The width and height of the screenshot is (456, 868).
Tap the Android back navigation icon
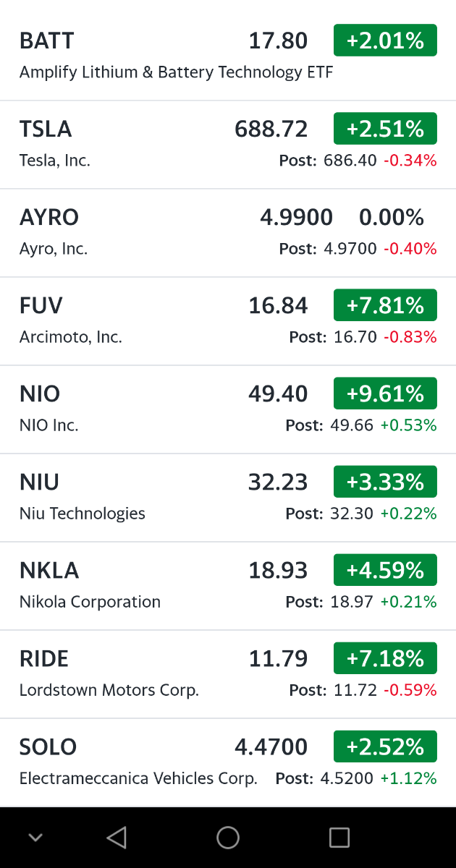tap(117, 838)
